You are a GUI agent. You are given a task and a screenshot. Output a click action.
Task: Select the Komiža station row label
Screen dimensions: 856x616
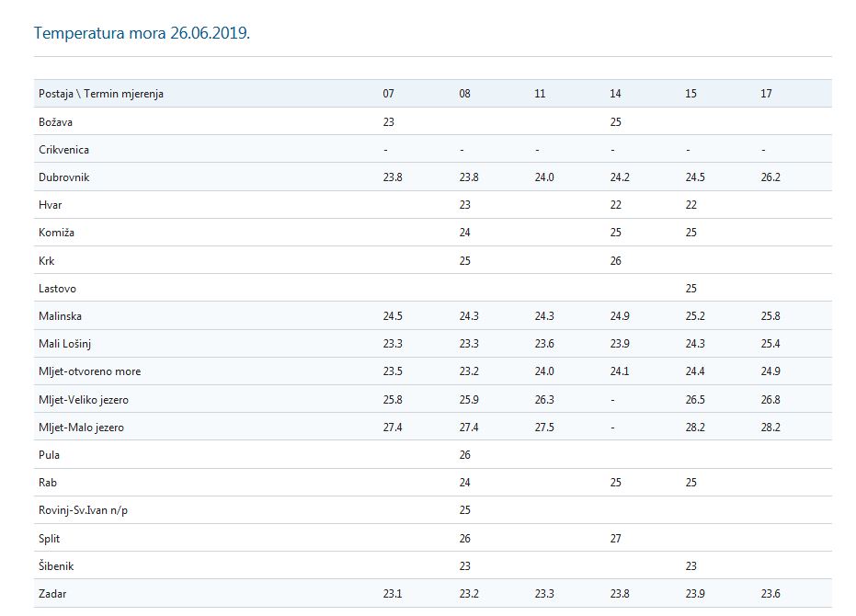[56, 233]
